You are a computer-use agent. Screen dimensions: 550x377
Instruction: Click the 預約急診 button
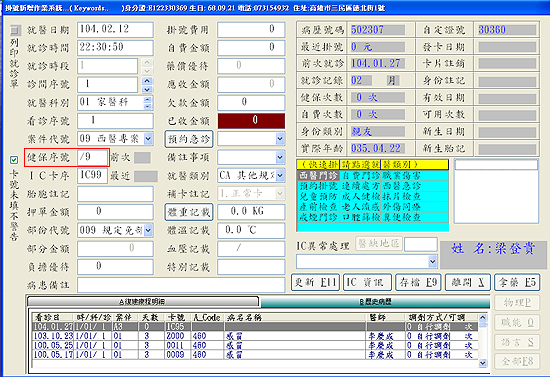189,139
